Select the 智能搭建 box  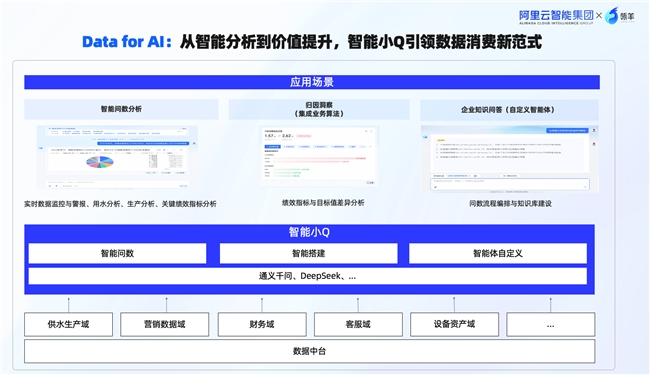pyautogui.click(x=308, y=253)
